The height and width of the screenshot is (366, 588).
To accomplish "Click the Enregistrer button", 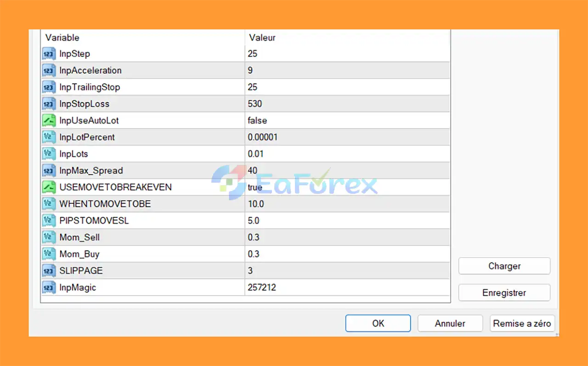I will [x=504, y=293].
